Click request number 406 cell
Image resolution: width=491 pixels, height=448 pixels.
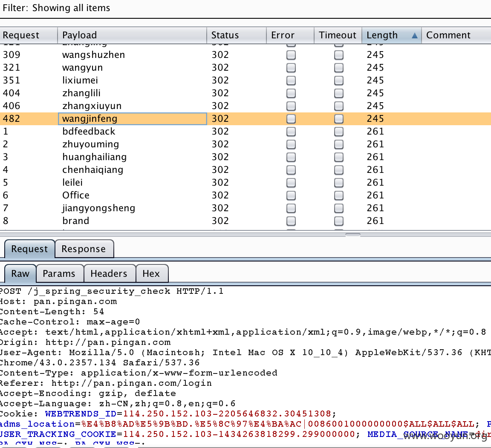pos(29,106)
